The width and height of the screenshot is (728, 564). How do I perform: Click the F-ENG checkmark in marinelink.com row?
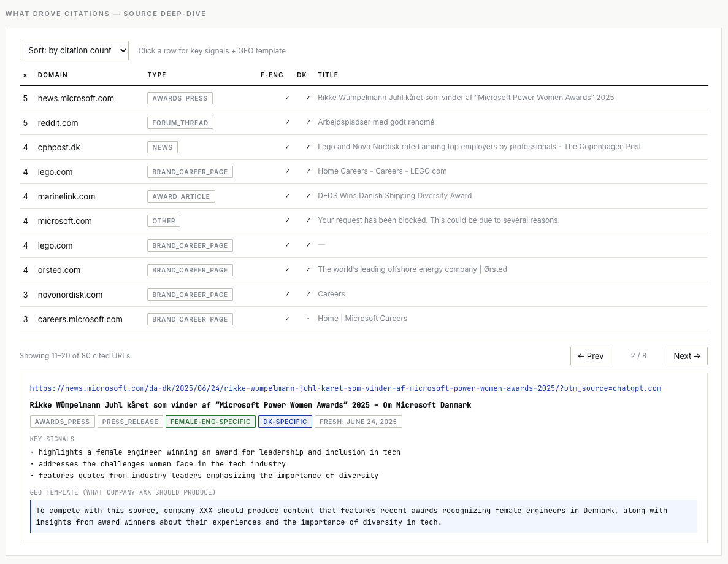pyautogui.click(x=288, y=196)
